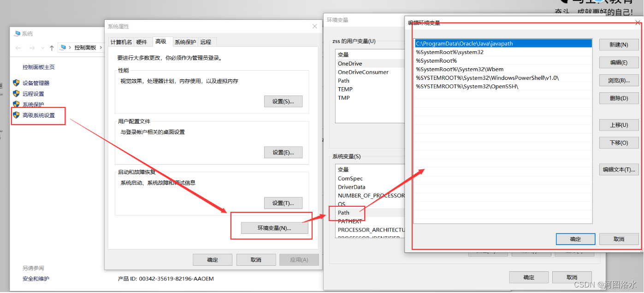Select the Path system variable row

(343, 213)
